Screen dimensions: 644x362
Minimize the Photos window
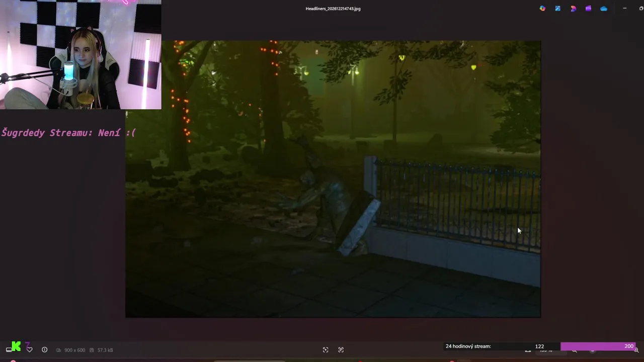624,9
